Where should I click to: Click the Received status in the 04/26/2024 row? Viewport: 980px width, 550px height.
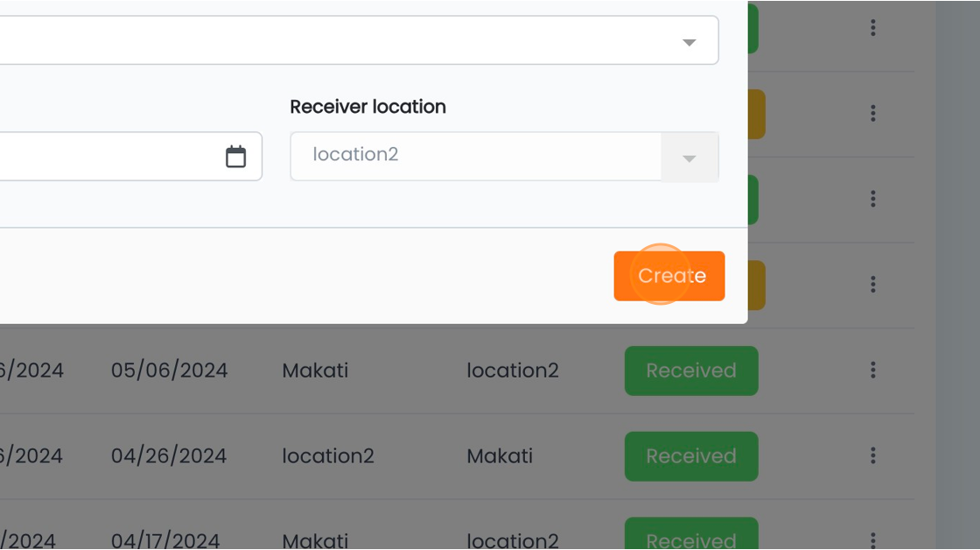pyautogui.click(x=691, y=456)
